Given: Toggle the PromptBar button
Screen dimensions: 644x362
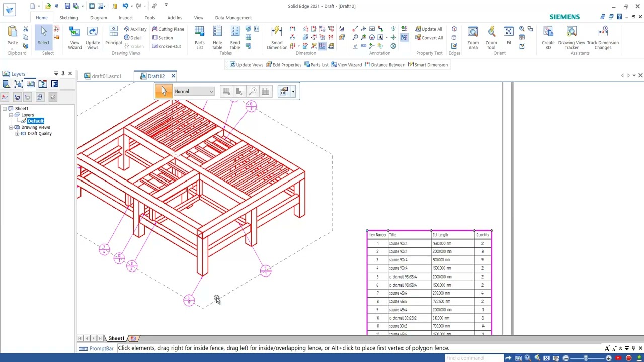Looking at the screenshot, I should point(97,348).
